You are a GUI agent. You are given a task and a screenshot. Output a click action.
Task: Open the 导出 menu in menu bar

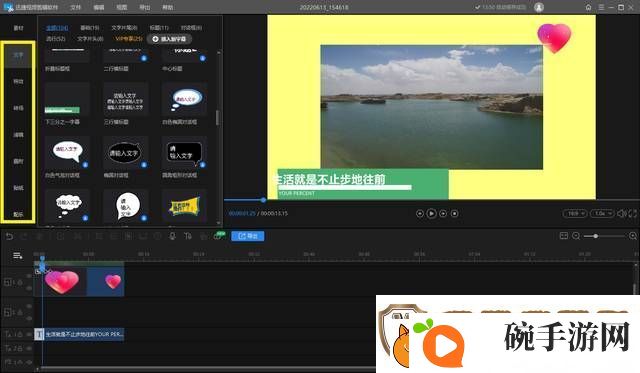click(144, 7)
